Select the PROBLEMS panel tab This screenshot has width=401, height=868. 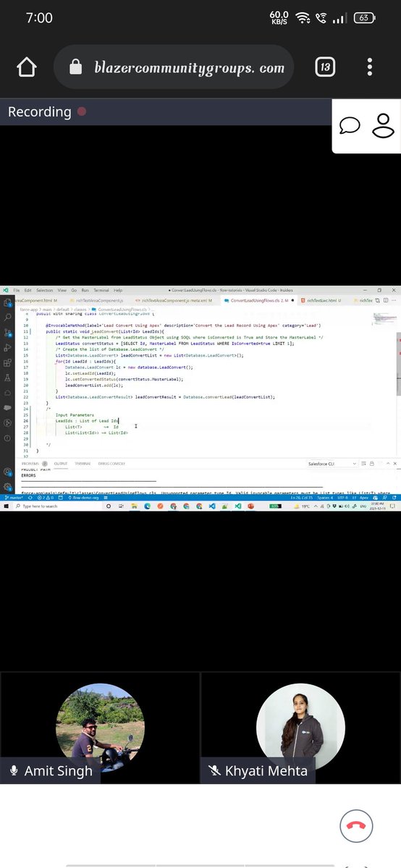(33, 463)
